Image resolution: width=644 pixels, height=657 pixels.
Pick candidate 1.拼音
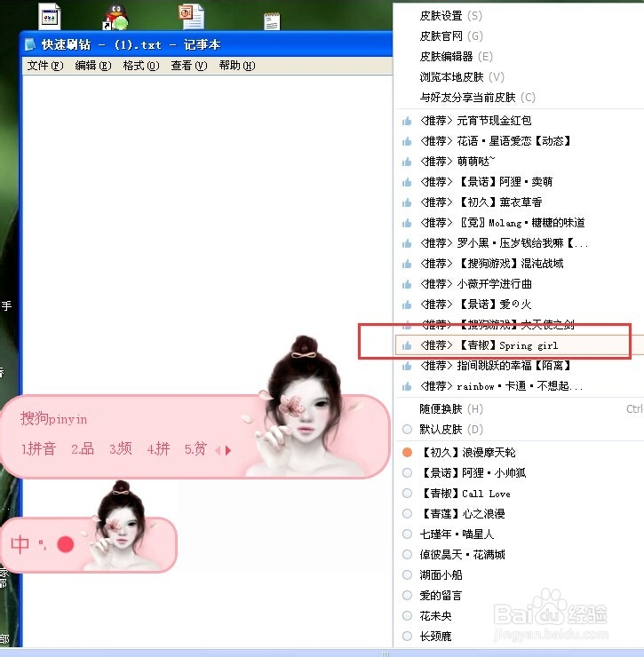pyautogui.click(x=38, y=449)
